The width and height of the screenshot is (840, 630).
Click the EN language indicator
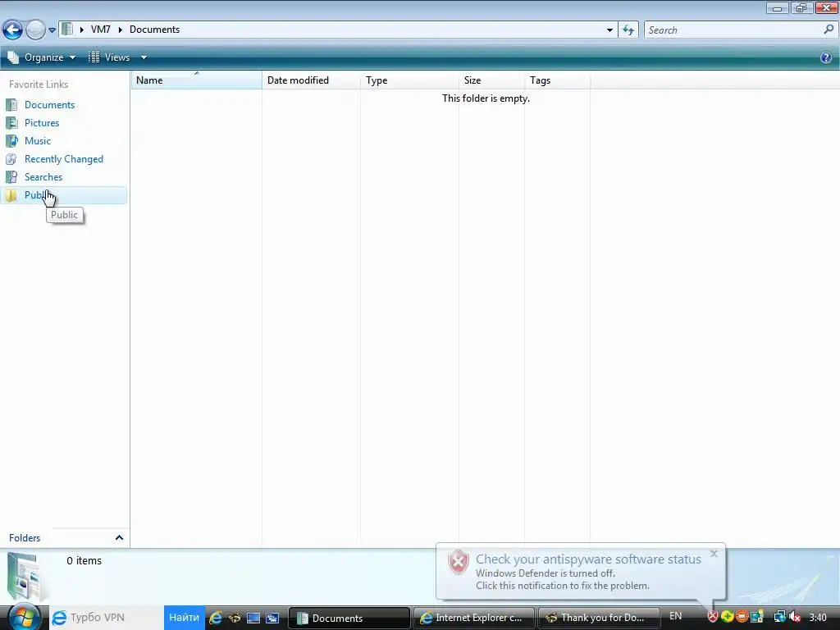click(676, 616)
